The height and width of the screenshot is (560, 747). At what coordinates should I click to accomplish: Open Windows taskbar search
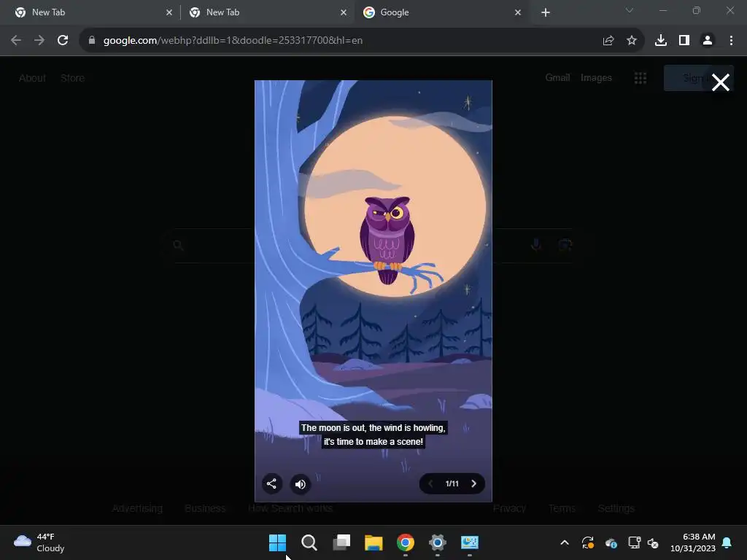[x=309, y=542]
